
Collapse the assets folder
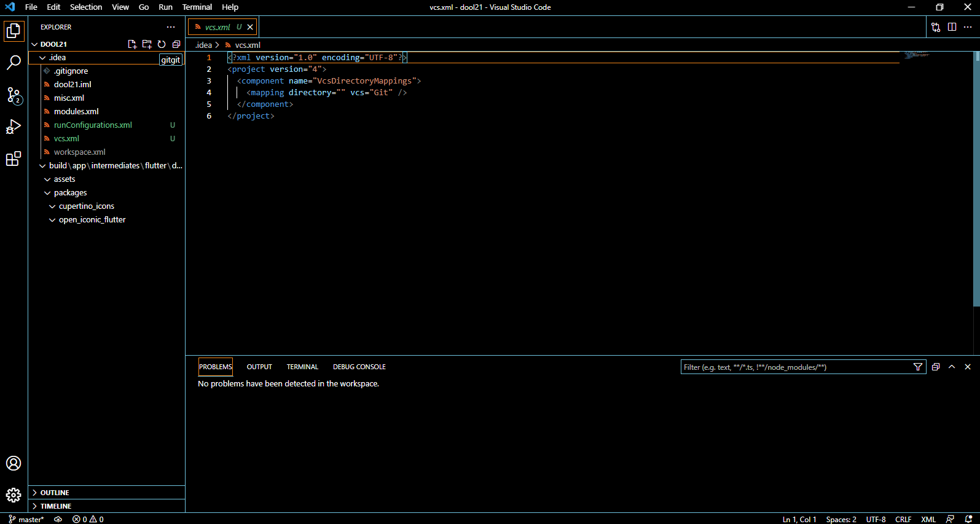47,179
